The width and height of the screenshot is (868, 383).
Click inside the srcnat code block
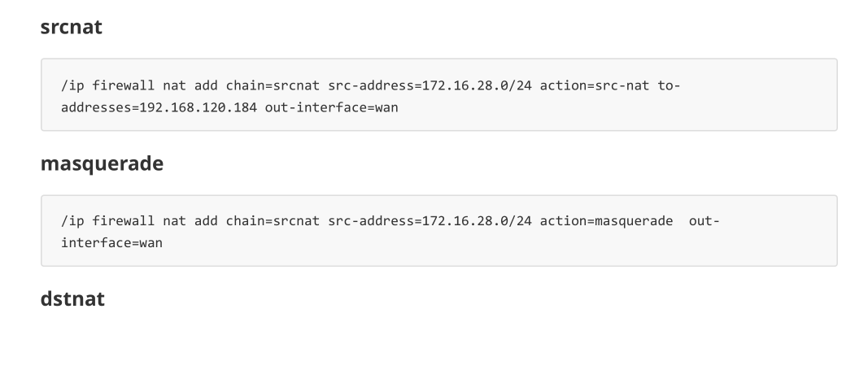pyautogui.click(x=439, y=94)
